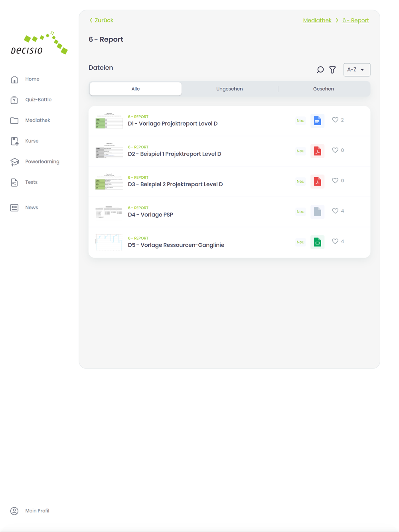
Task: Open the A-Z sort dropdown
Action: click(357, 70)
